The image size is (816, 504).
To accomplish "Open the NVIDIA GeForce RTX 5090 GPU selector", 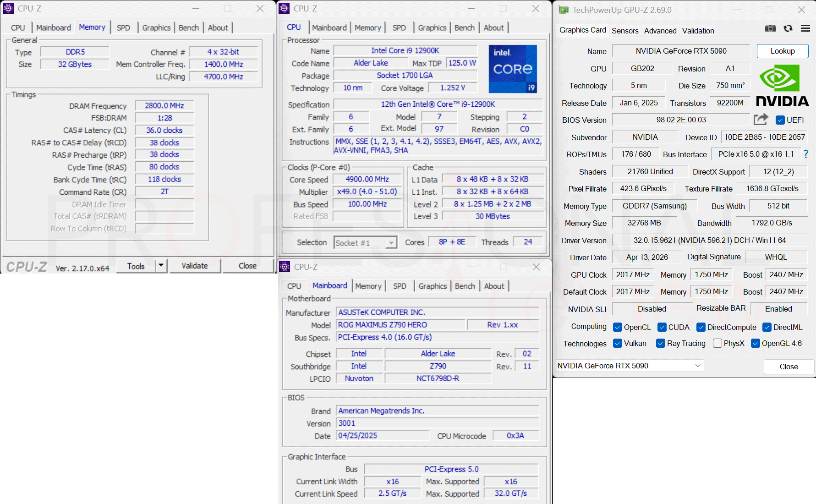I will coord(630,366).
